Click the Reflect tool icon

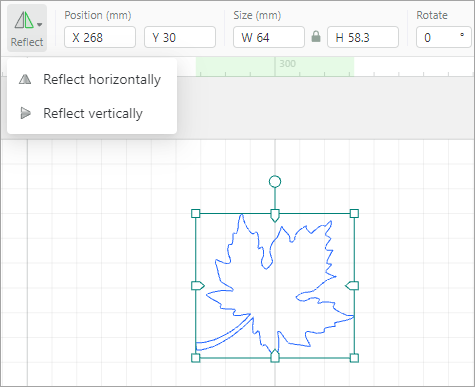(x=24, y=20)
